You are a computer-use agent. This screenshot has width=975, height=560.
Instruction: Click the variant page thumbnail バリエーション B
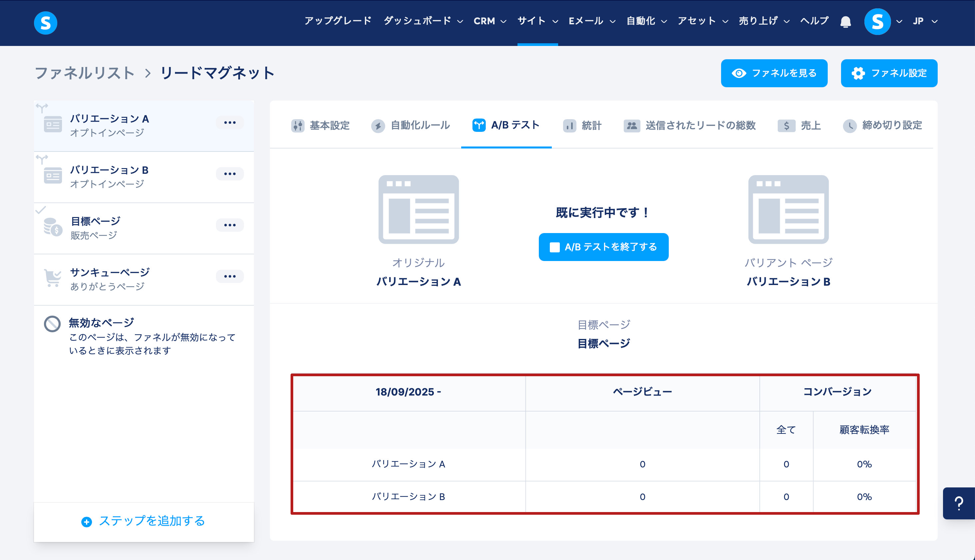click(788, 210)
